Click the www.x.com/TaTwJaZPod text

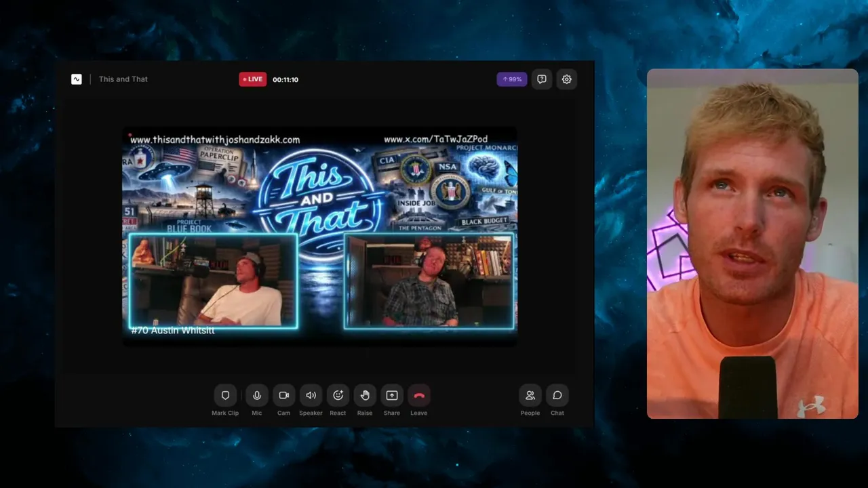435,139
